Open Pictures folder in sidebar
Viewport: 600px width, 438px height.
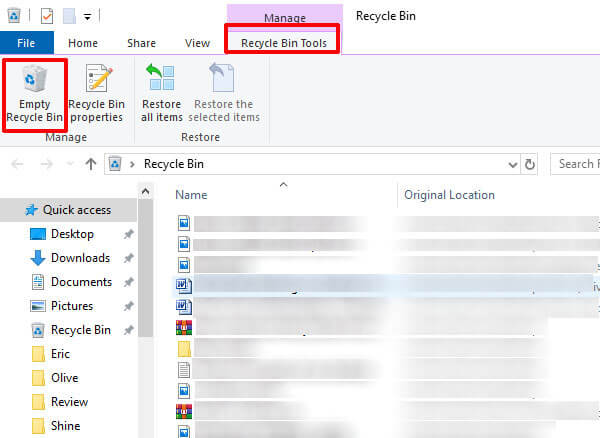(x=72, y=306)
